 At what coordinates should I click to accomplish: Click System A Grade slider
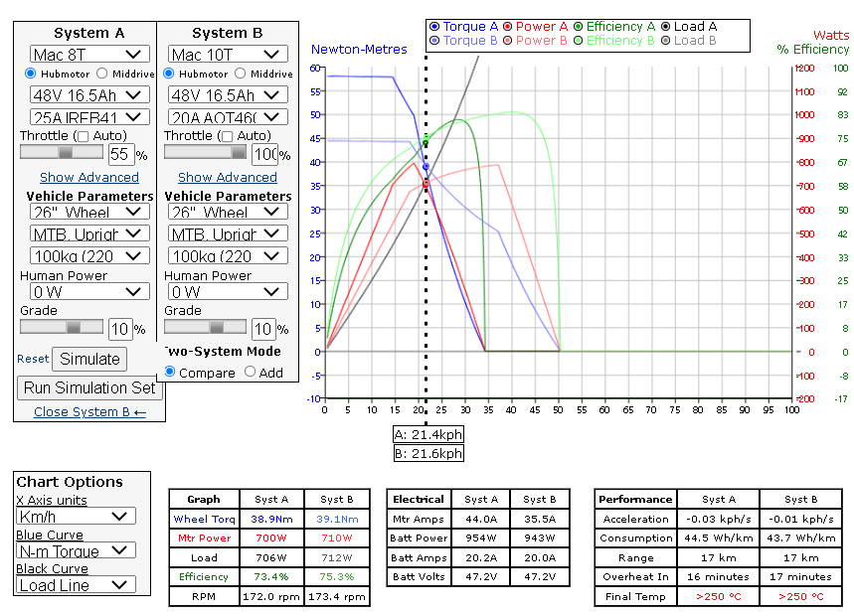62,327
